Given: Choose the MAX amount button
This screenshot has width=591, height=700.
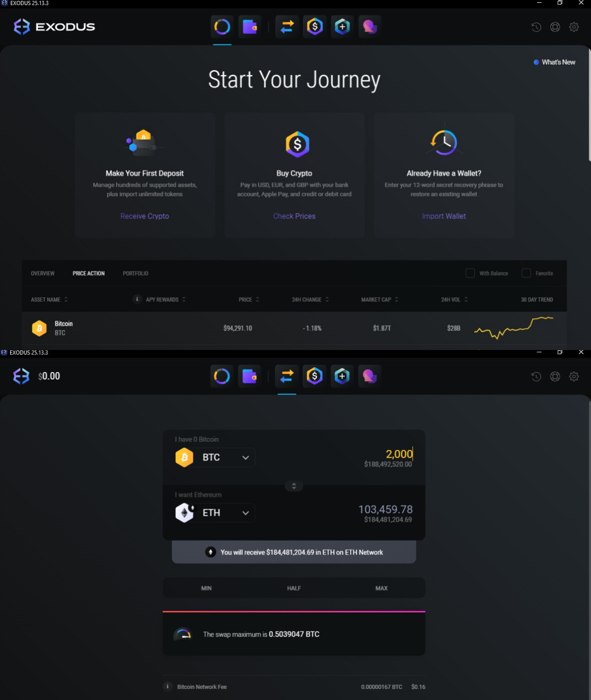Looking at the screenshot, I should pos(381,588).
